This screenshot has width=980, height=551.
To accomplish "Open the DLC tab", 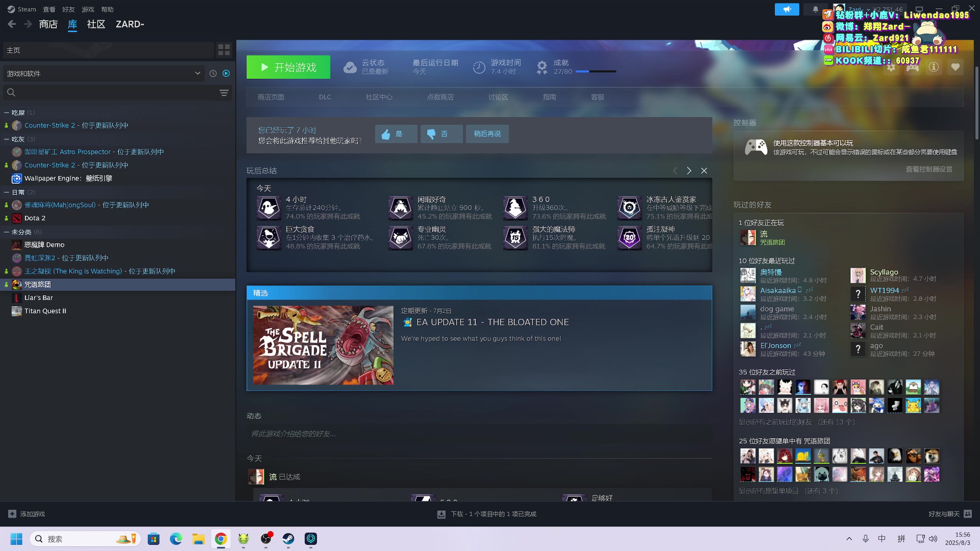I will pos(325,97).
